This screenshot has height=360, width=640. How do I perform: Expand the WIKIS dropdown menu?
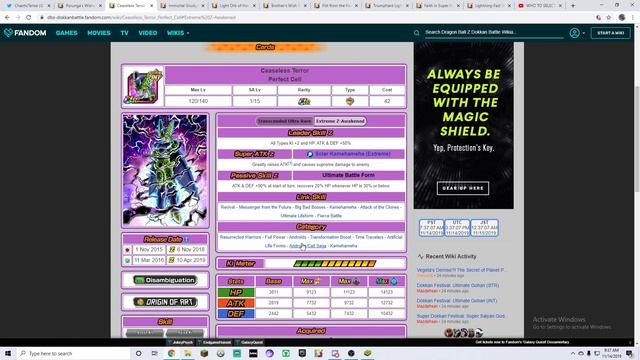click(x=178, y=33)
